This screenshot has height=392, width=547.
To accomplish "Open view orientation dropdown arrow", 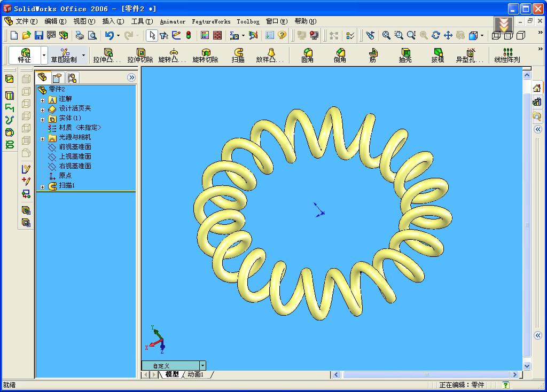I will click(482, 36).
